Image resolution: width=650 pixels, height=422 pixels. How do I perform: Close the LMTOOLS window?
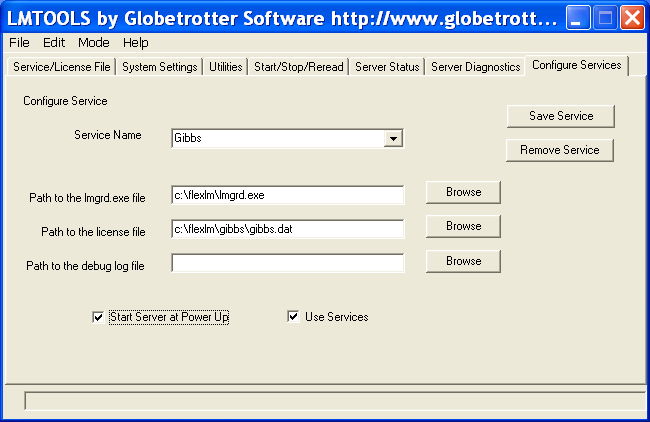click(632, 18)
